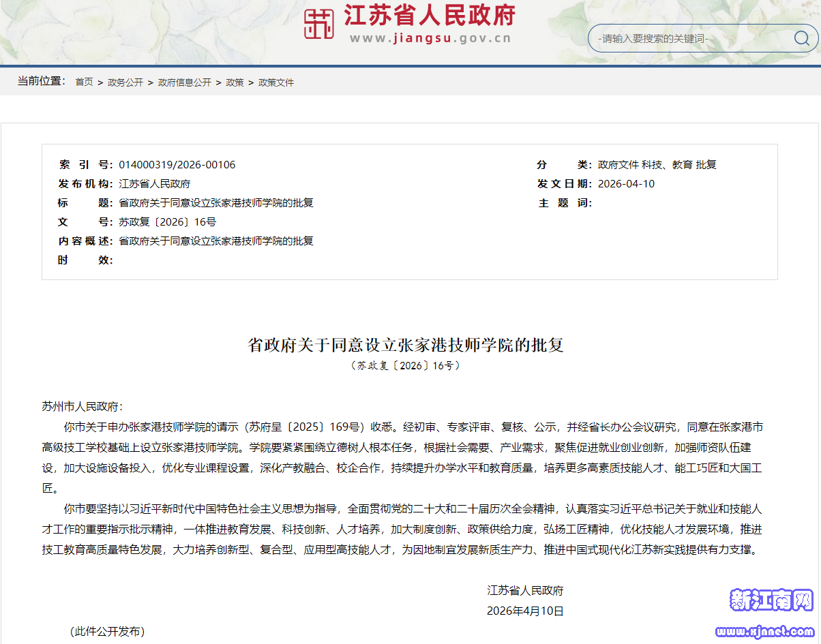Click the large centered document title heading

(x=405, y=345)
